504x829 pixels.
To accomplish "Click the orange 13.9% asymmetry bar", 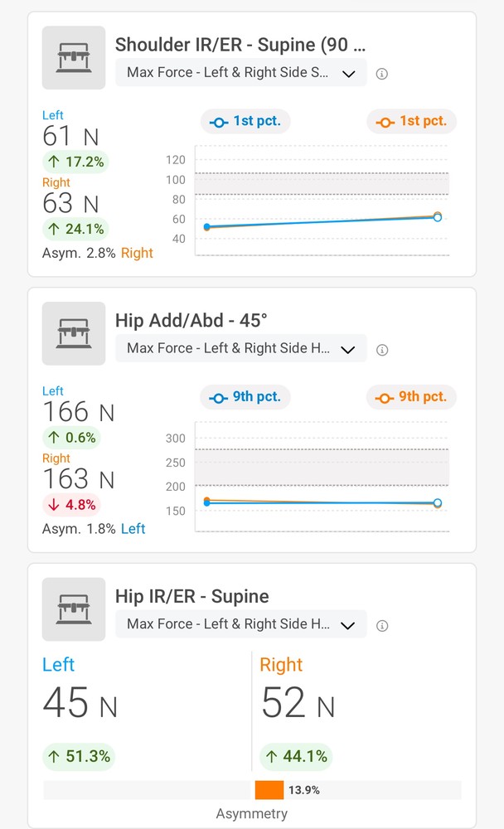I will (269, 790).
